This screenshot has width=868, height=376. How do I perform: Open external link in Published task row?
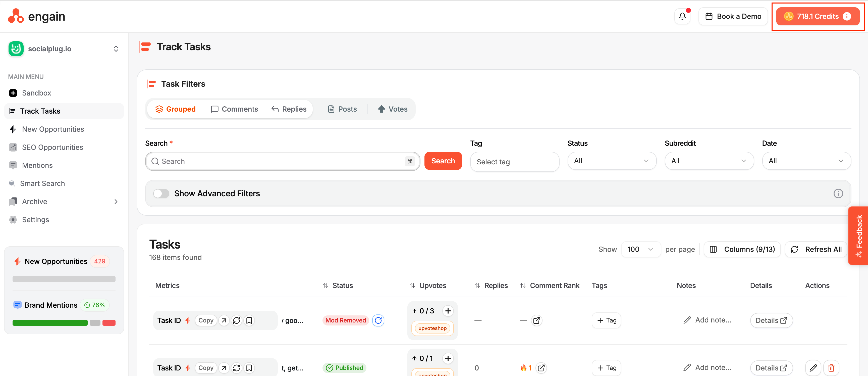(224, 367)
